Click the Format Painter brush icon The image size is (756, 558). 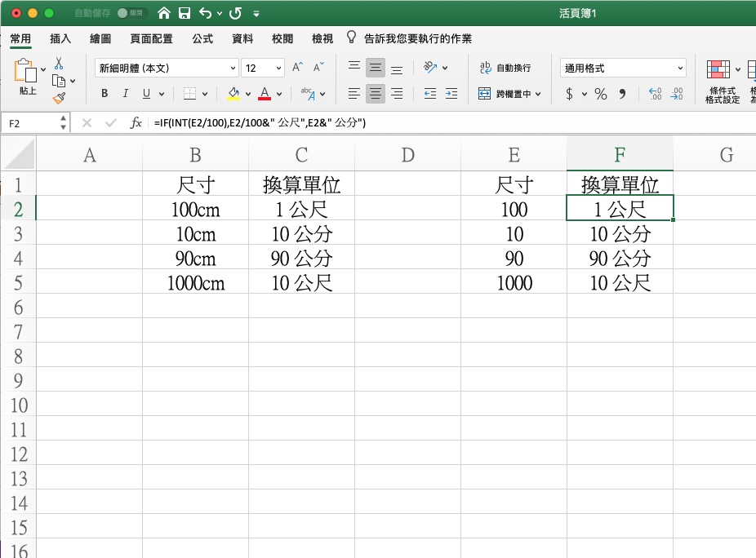pyautogui.click(x=59, y=98)
